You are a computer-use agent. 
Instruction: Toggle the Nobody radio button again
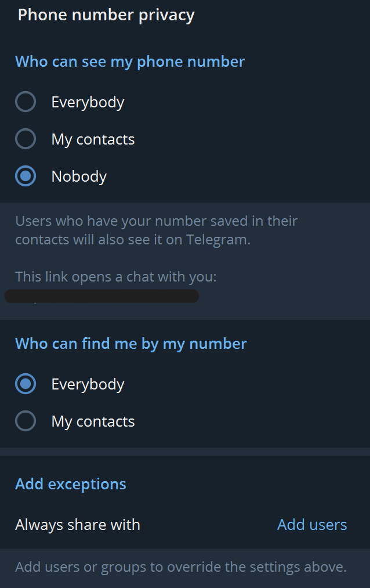tap(26, 176)
